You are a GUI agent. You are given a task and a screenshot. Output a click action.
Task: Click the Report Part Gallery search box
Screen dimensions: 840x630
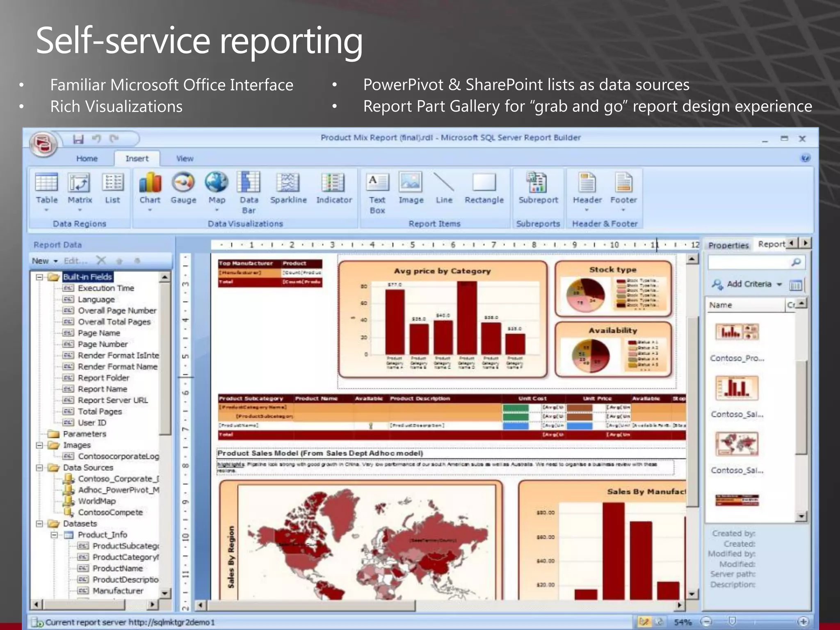[x=749, y=262]
